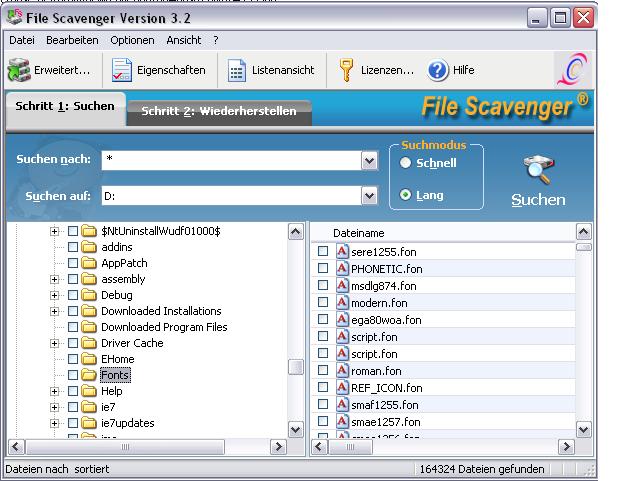This screenshot has width=642, height=481.
Task: Sort by the Dateiname column header
Action: tap(359, 233)
